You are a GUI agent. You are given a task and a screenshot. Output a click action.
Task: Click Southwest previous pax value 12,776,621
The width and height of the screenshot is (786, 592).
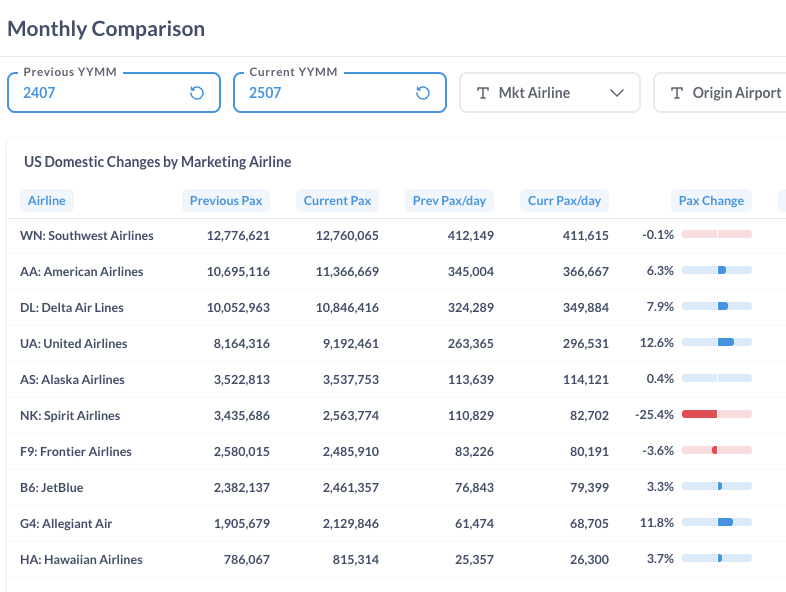[x=238, y=236]
